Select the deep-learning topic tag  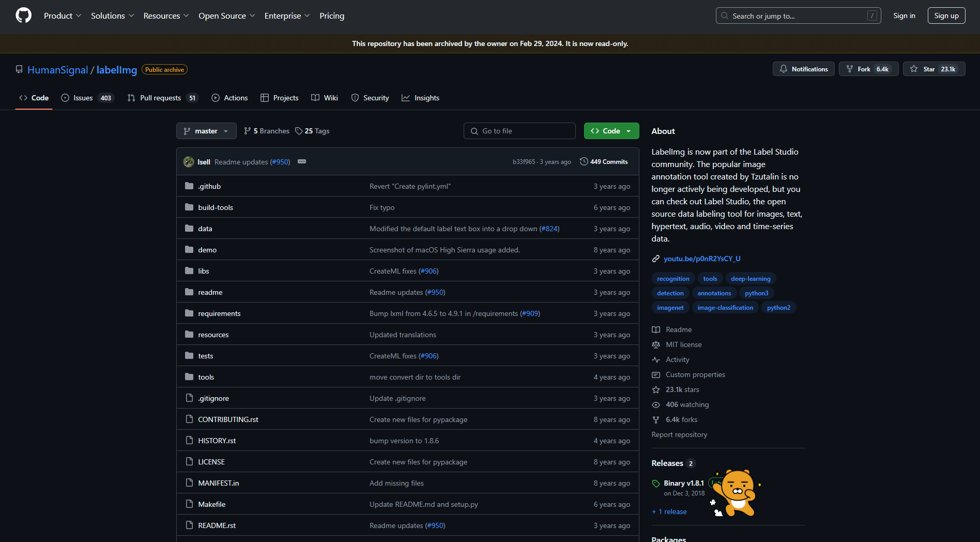pos(751,279)
